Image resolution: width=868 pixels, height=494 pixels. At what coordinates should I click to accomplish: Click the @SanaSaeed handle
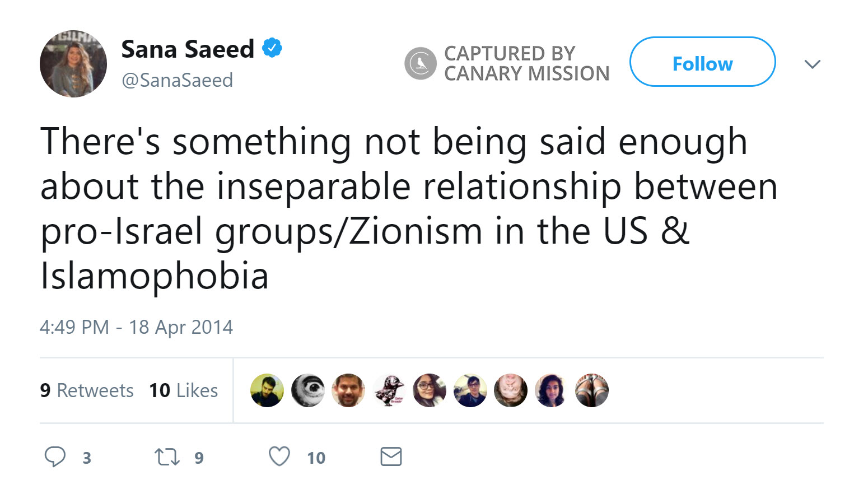177,80
